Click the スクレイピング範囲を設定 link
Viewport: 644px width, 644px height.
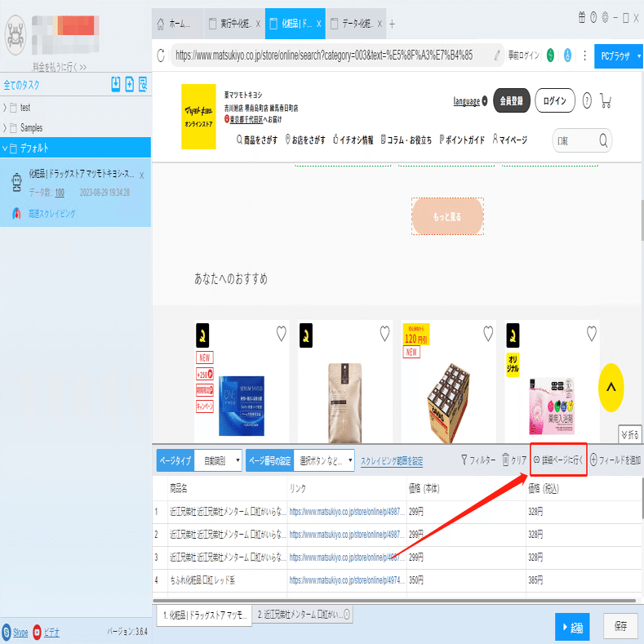coord(392,461)
